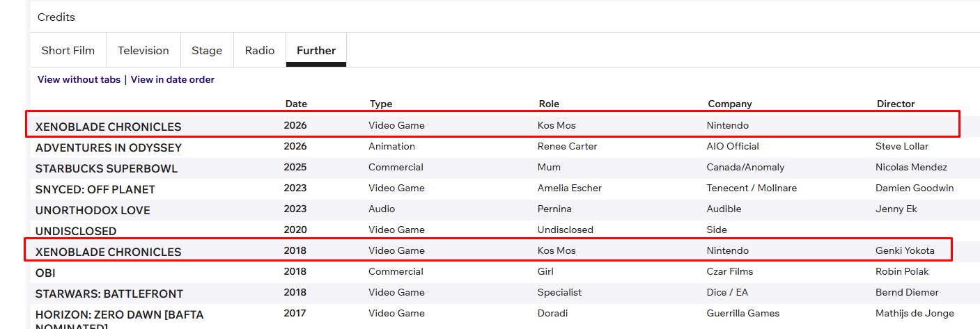Click the Adventures in Odyssey credit title
Viewport: 980px width, 329px height.
(109, 147)
